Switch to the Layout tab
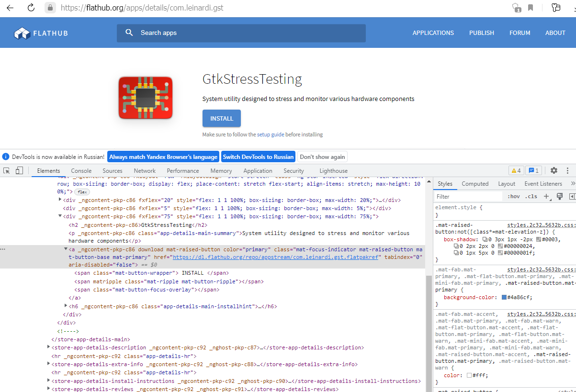 [507, 184]
